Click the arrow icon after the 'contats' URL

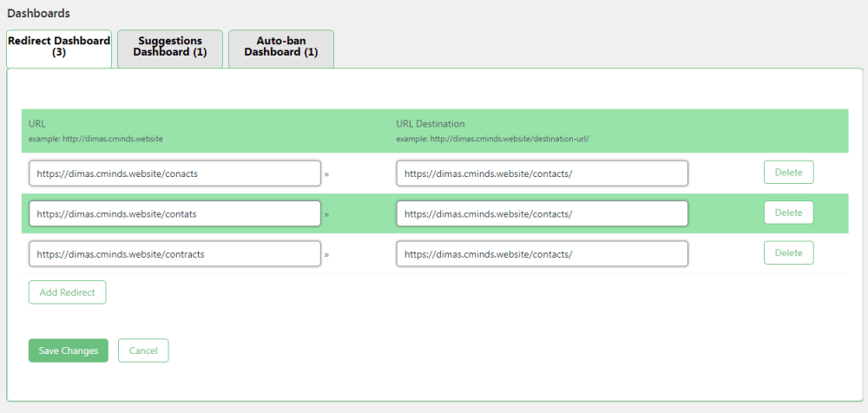pyautogui.click(x=326, y=214)
